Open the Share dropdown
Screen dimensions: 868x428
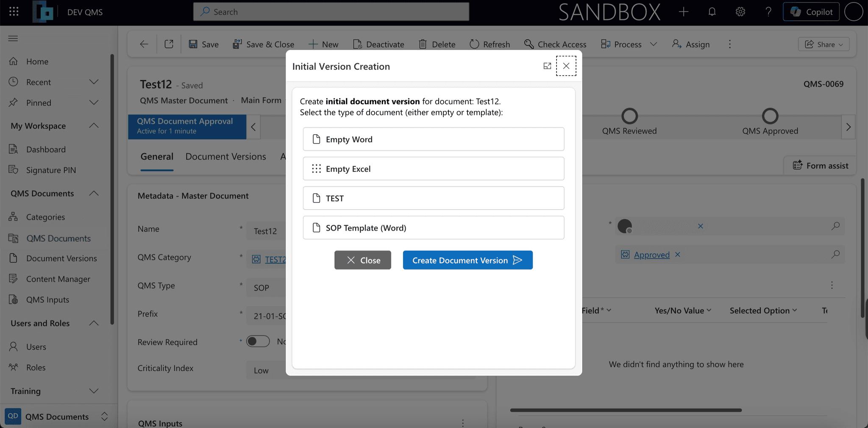[823, 44]
